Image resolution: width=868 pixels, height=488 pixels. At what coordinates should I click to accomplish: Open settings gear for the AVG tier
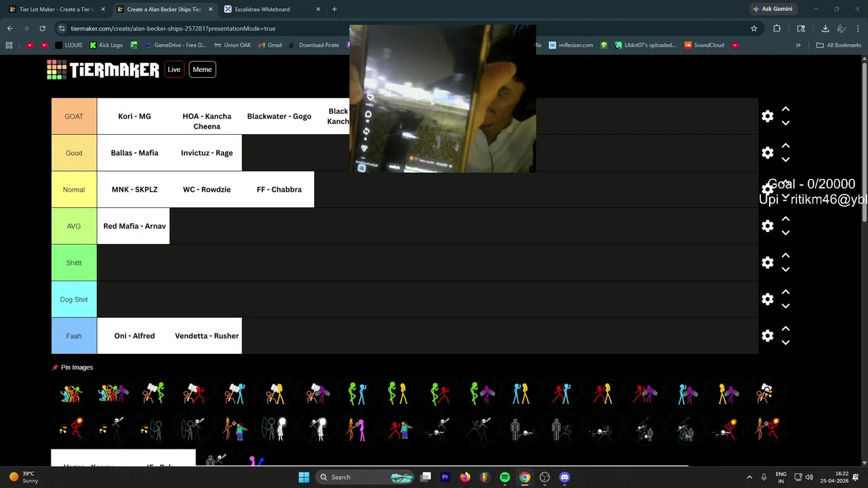[767, 226]
